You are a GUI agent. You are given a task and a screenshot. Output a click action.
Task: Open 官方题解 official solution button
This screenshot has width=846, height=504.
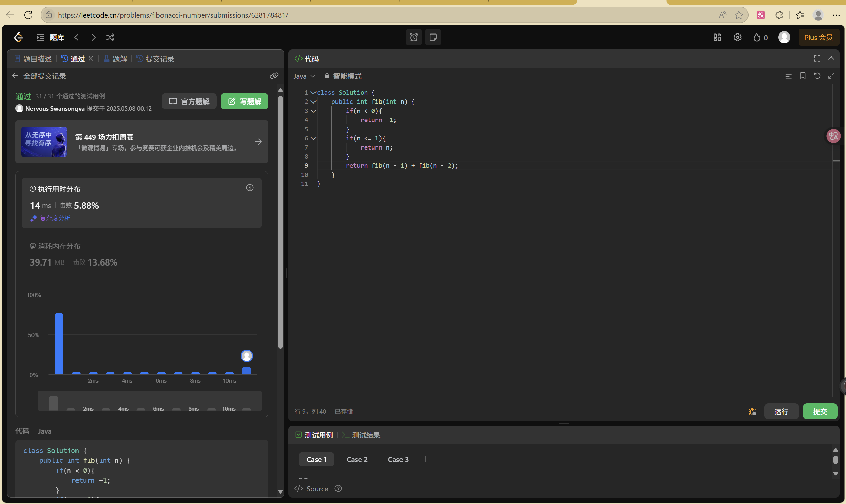189,101
